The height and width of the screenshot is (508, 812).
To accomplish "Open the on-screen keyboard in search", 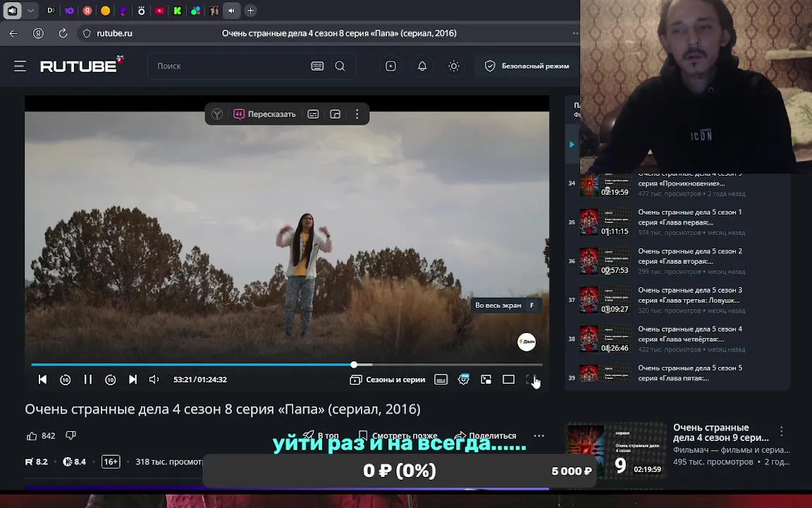I will point(317,66).
